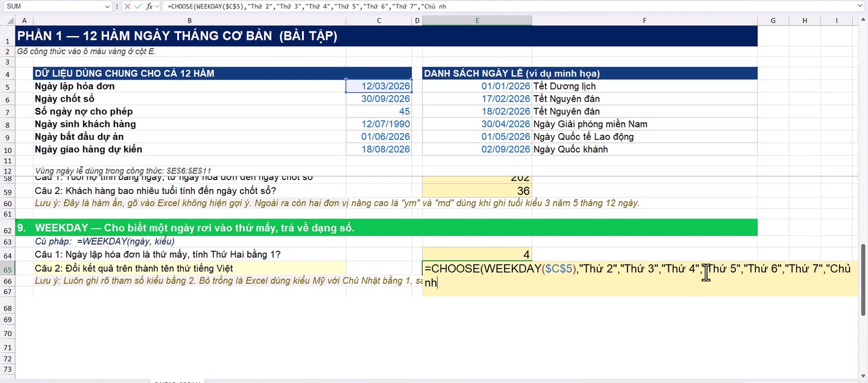Click holiday date 18/02/2026

coord(477,111)
